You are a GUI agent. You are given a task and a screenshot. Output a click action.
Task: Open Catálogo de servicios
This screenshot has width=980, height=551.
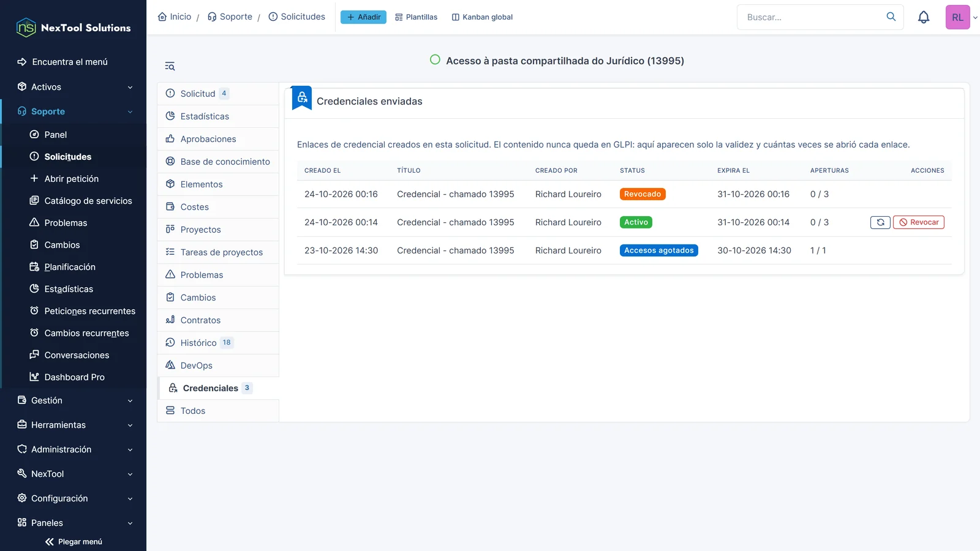[x=73, y=201]
